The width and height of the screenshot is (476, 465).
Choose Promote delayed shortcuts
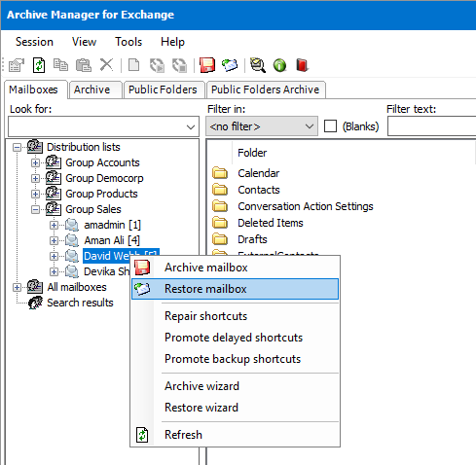tap(236, 338)
